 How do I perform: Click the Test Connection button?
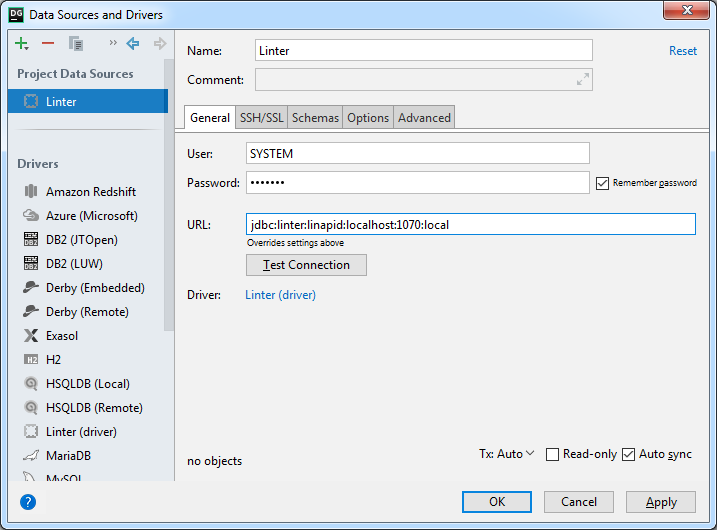coord(306,265)
